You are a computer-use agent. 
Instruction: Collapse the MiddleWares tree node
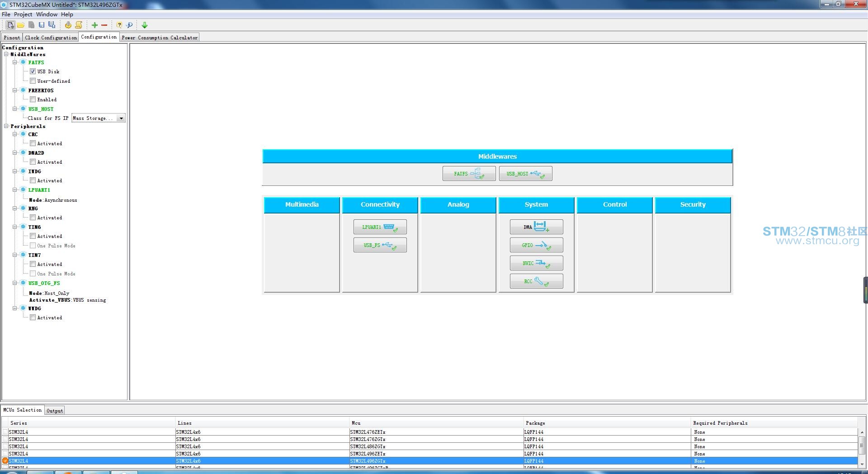coord(6,54)
